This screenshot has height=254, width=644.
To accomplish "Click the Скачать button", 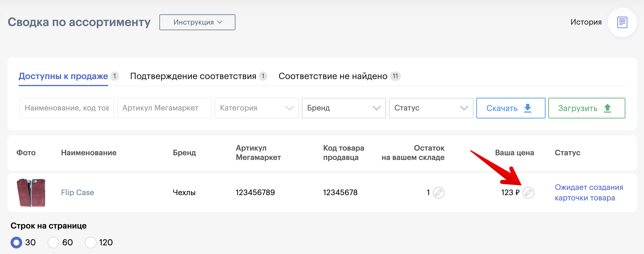I will 511,108.
